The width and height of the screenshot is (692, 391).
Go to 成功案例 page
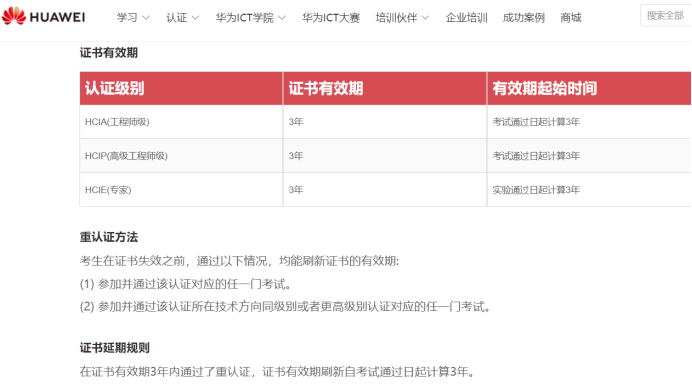pyautogui.click(x=523, y=18)
